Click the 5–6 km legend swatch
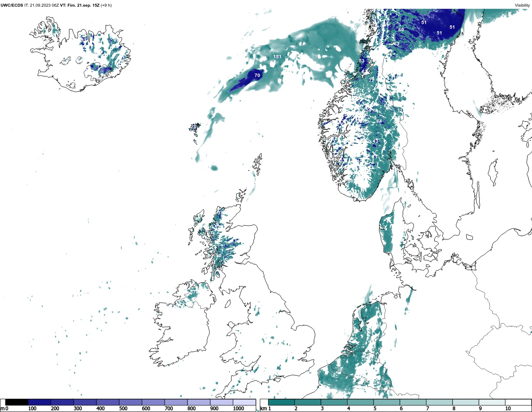Screen dimensions: 532x412 (387, 402)
